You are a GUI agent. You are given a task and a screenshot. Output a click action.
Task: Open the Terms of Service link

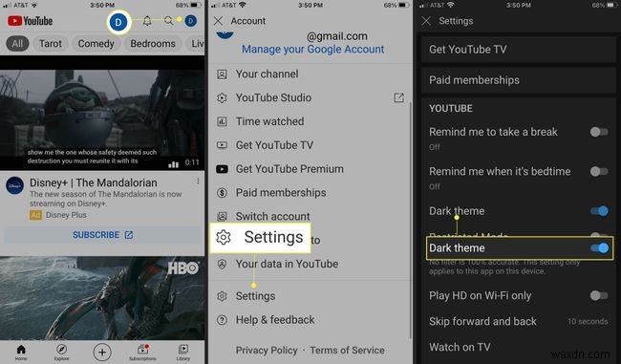(348, 350)
